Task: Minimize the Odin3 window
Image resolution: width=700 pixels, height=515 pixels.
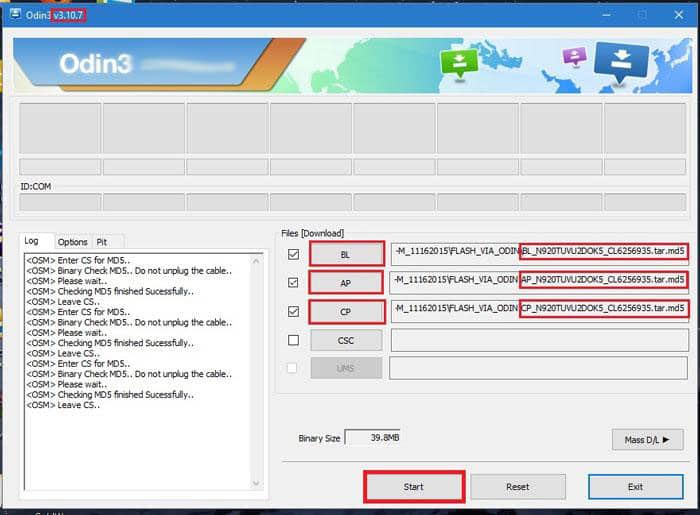Action: pyautogui.click(x=606, y=15)
